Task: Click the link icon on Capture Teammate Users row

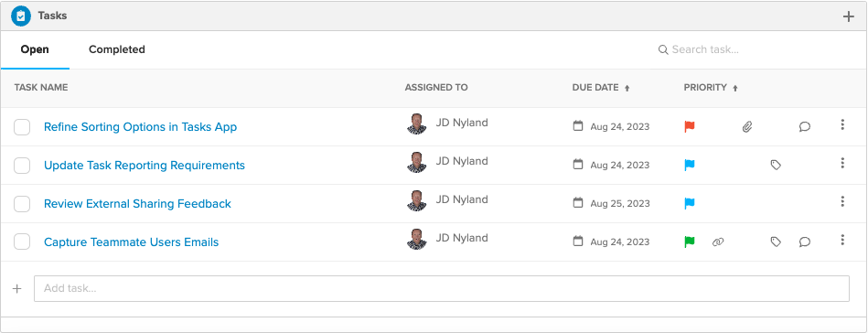Action: [718, 242]
